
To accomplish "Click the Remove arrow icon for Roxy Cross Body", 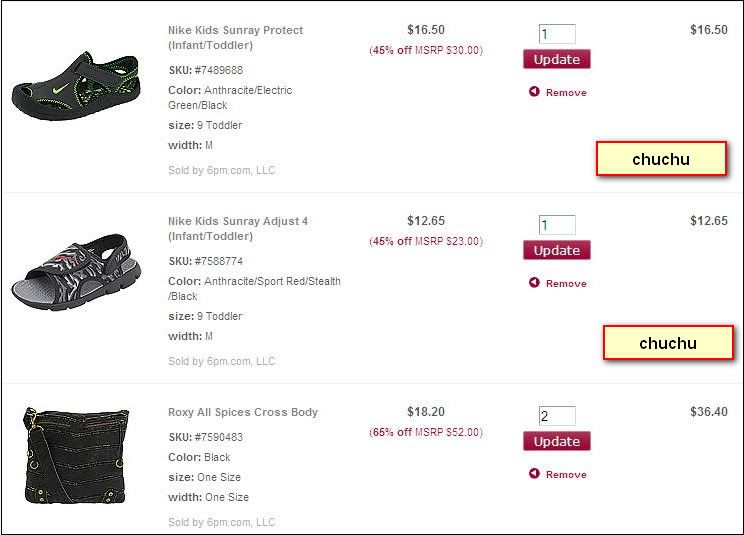I will (x=534, y=474).
